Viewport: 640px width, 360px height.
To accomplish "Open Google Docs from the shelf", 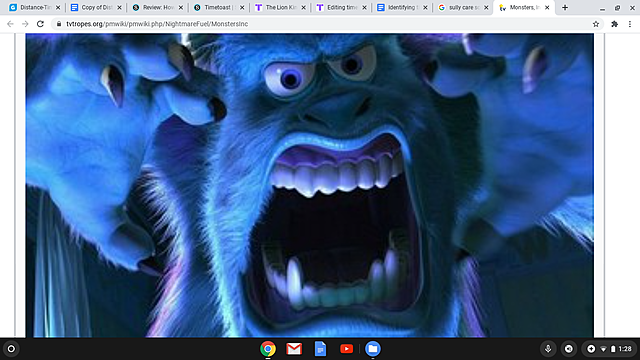I will tap(320, 349).
